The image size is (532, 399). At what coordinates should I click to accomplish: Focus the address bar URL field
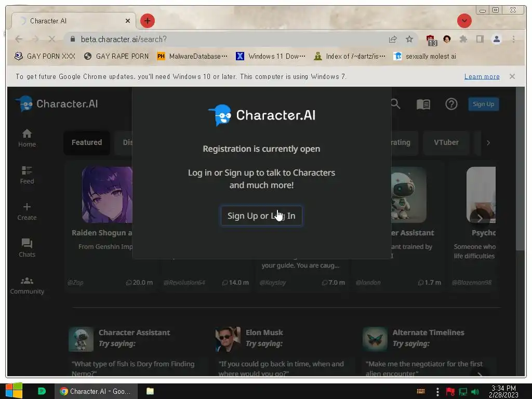pyautogui.click(x=231, y=39)
